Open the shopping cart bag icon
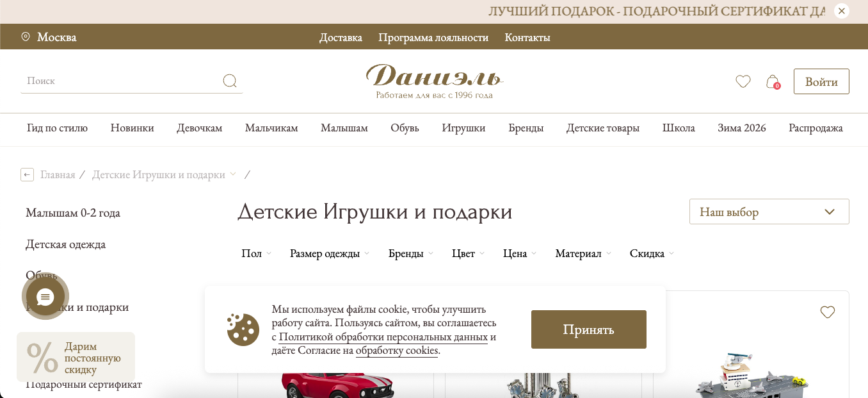Viewport: 868px width, 398px height. pyautogui.click(x=771, y=81)
